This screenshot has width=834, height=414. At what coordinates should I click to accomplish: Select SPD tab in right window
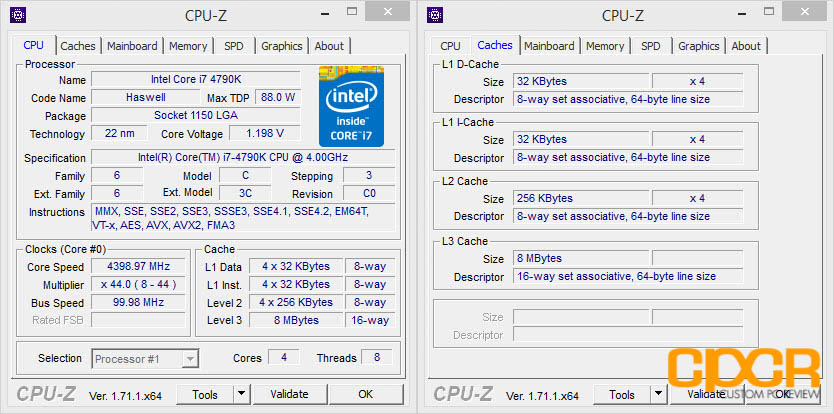(650, 46)
